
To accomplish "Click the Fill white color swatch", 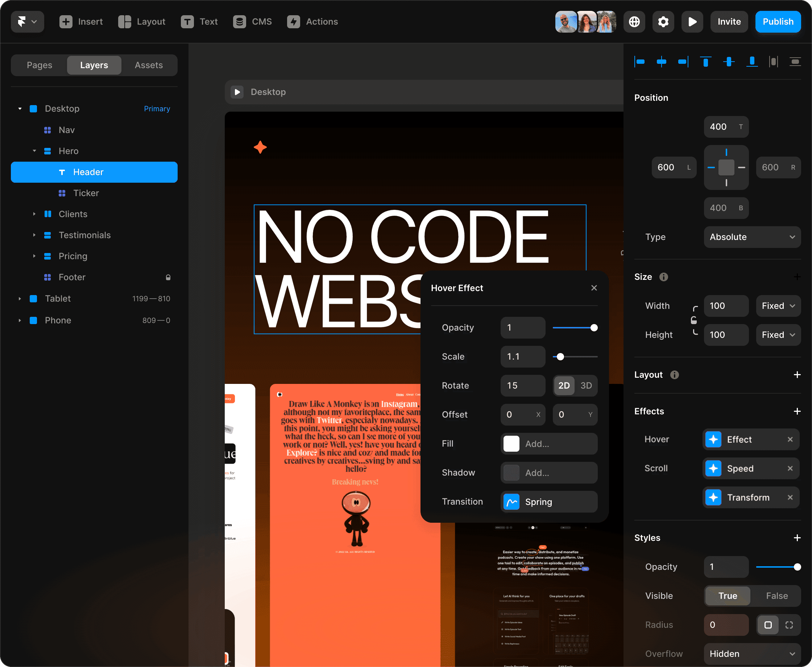I will click(x=511, y=444).
